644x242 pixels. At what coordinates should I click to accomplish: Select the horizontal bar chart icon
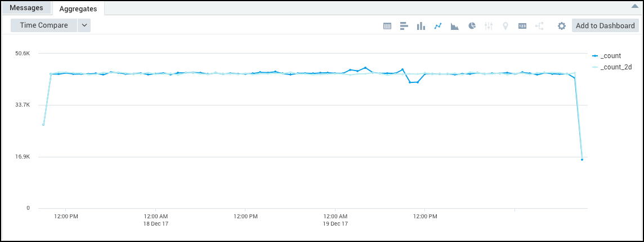coord(404,26)
